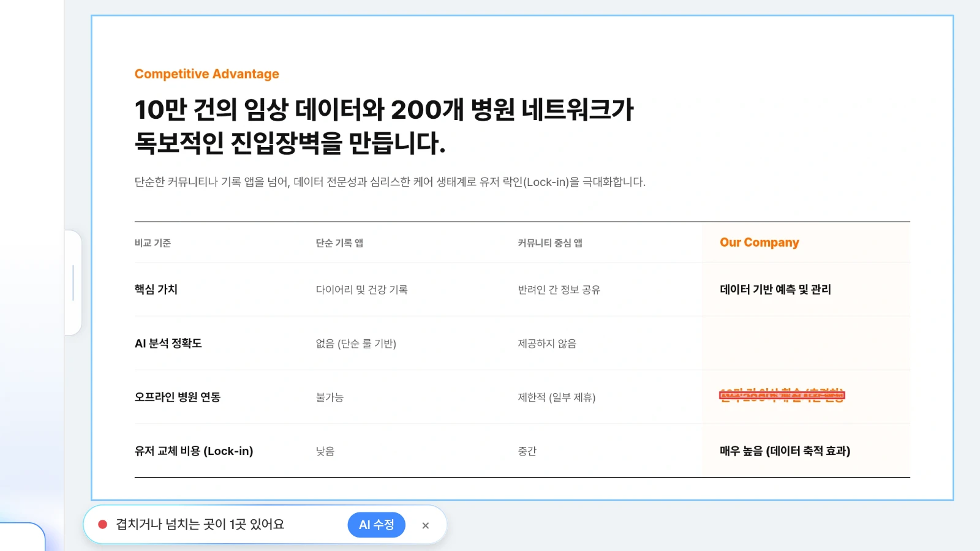Click the headline starting with 10만 건의 임상 데이터

(x=383, y=126)
